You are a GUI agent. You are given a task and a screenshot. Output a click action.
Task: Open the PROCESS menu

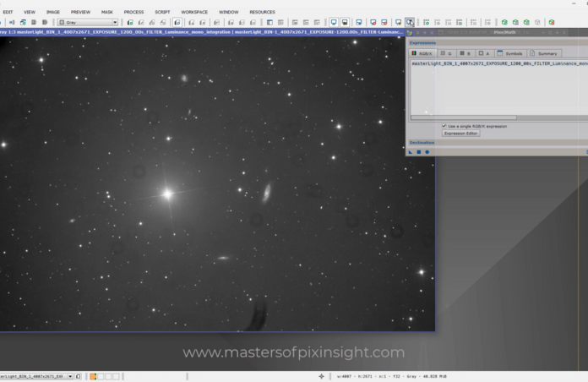tap(133, 12)
